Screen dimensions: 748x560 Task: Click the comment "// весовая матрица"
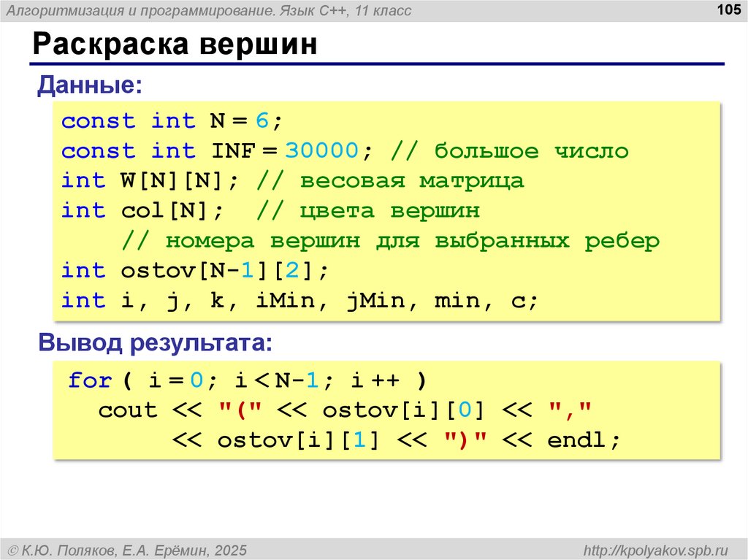[412, 181]
